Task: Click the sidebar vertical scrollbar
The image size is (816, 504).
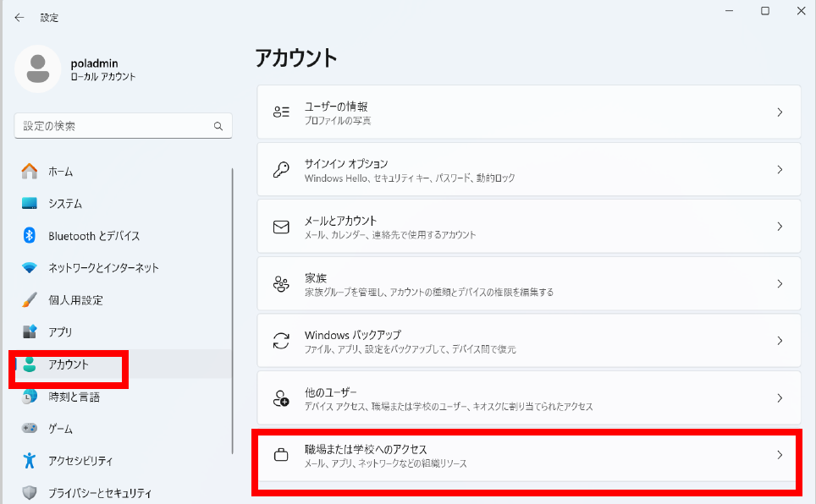Action: click(232, 311)
